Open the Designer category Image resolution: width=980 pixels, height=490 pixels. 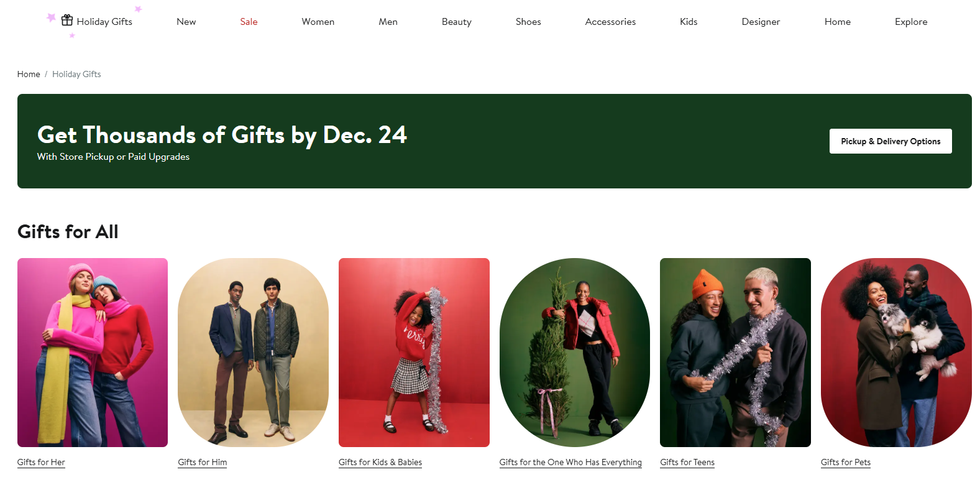tap(761, 22)
